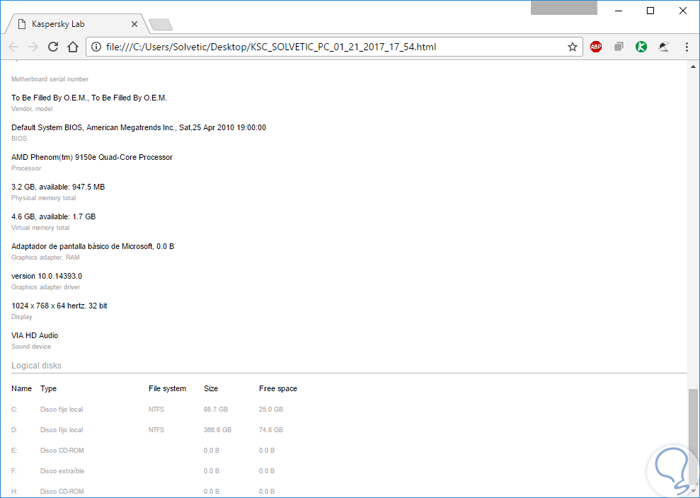Open the green Kaspersky extension icon

tap(642, 47)
